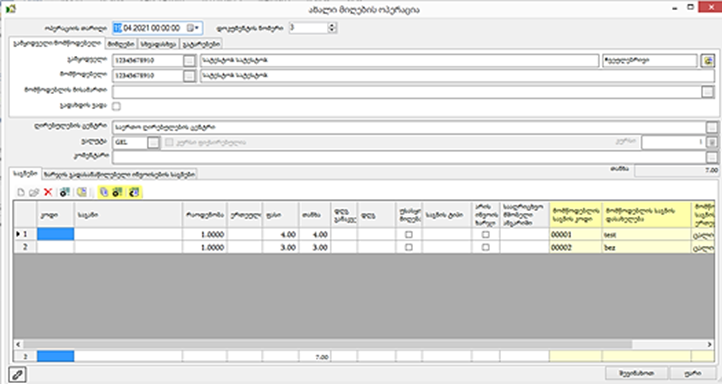The height and width of the screenshot is (384, 722).
Task: Click the red X delete row icon
Action: click(x=47, y=192)
